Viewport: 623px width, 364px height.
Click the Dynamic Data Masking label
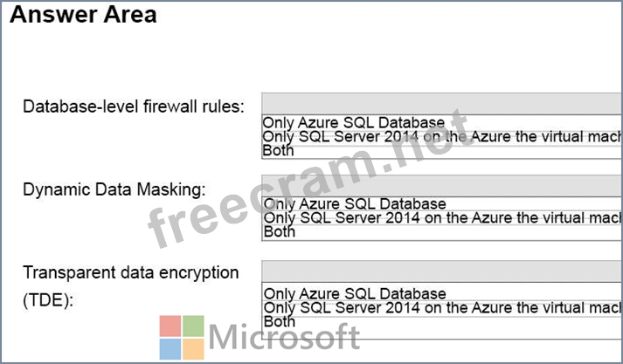114,189
